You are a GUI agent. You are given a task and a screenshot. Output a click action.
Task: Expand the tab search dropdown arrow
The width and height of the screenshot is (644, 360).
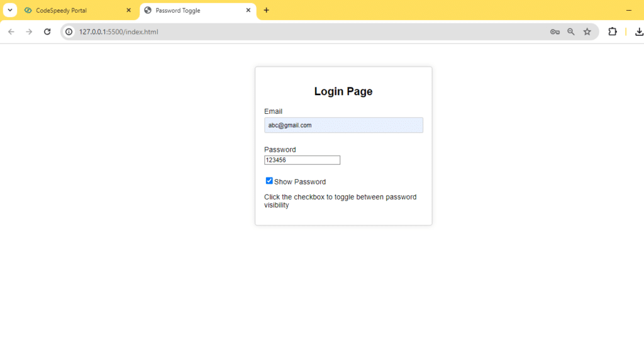click(10, 10)
